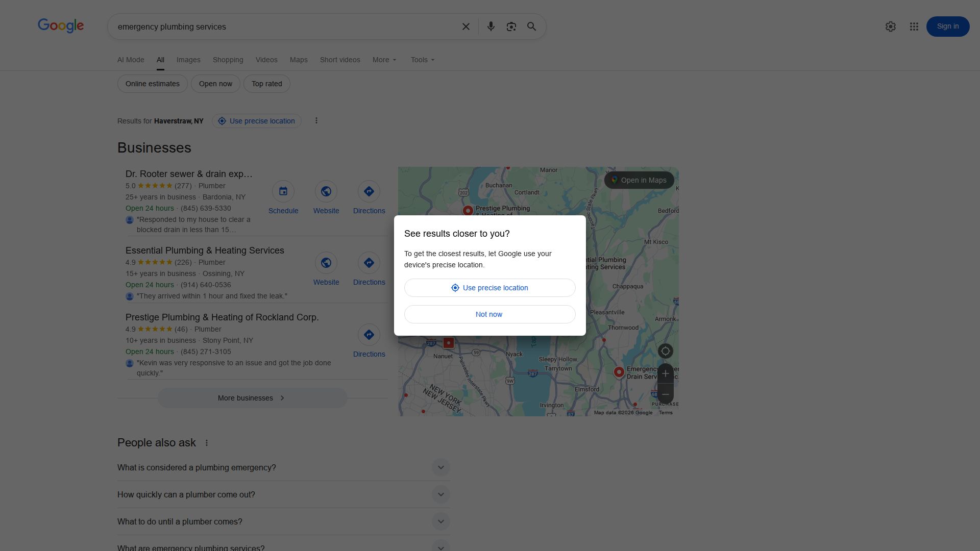
Task: Toggle the Online estimates filter
Action: point(152,83)
